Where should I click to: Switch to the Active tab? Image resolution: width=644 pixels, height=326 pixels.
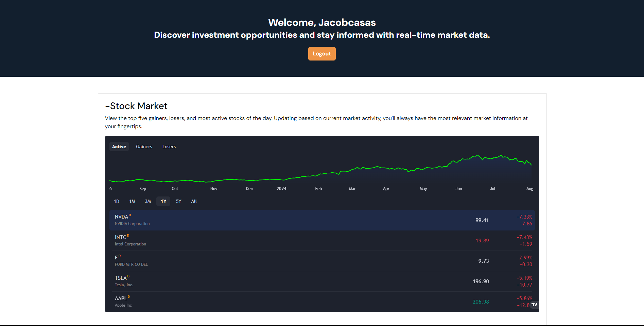(119, 147)
